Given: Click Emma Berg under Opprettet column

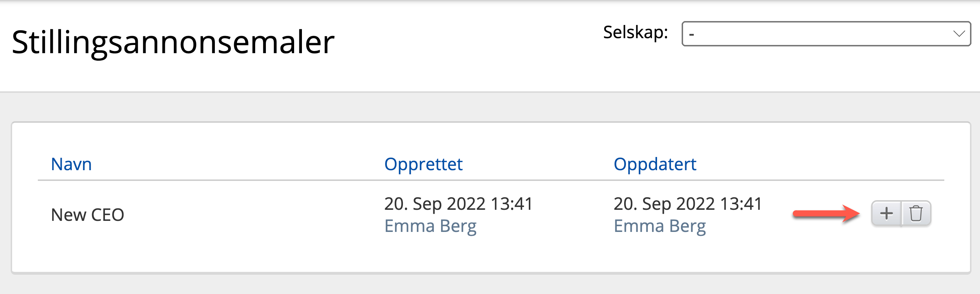Looking at the screenshot, I should click(x=430, y=226).
